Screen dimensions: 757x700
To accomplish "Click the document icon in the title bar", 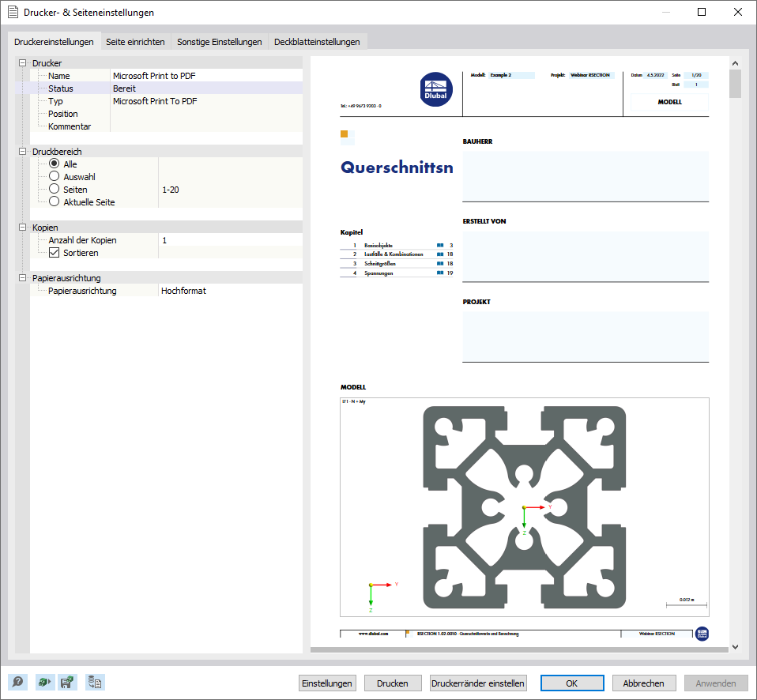I will [x=13, y=12].
